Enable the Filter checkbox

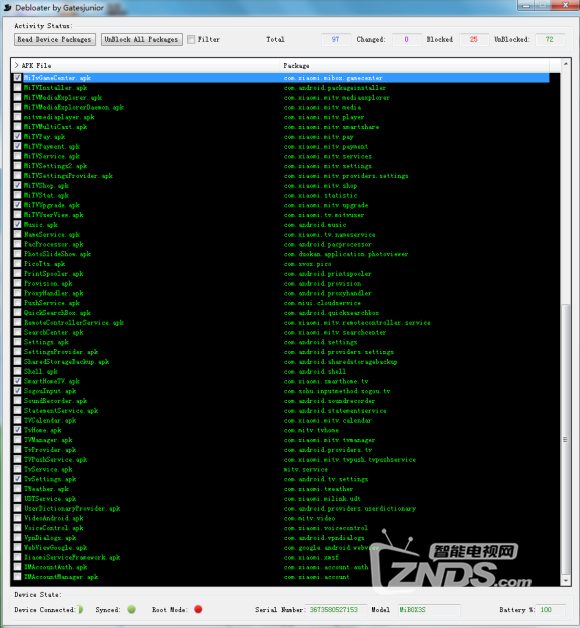pyautogui.click(x=191, y=39)
